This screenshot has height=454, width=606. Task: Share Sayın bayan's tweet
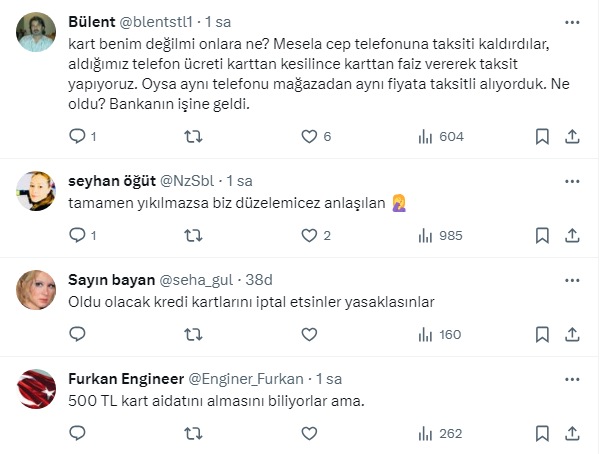point(573,334)
